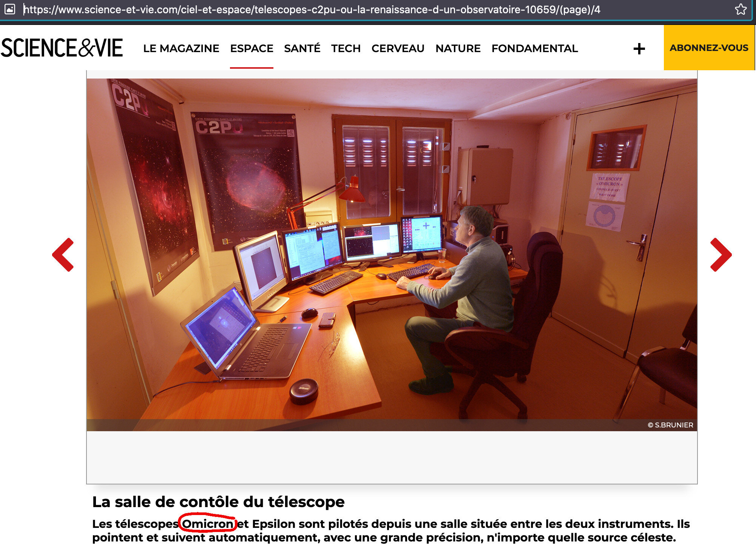Navigate to the Nature section
Viewport: 756px width, 546px height.
point(458,48)
